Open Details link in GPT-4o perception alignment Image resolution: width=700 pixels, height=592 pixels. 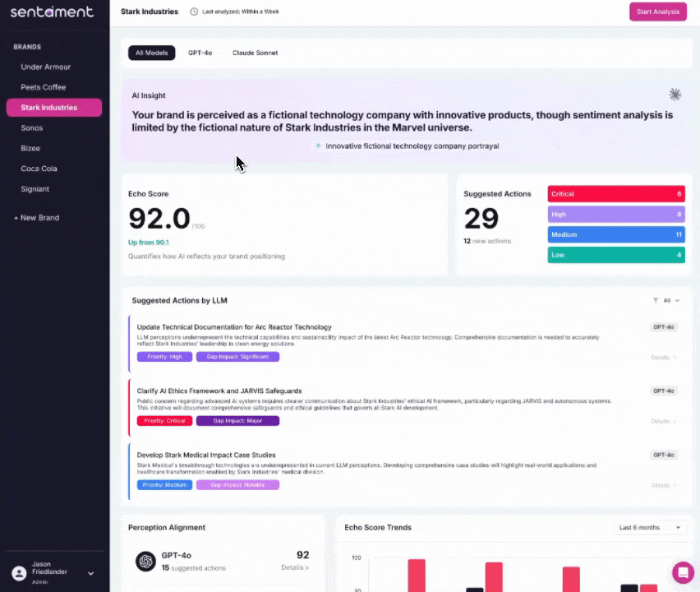click(x=295, y=567)
